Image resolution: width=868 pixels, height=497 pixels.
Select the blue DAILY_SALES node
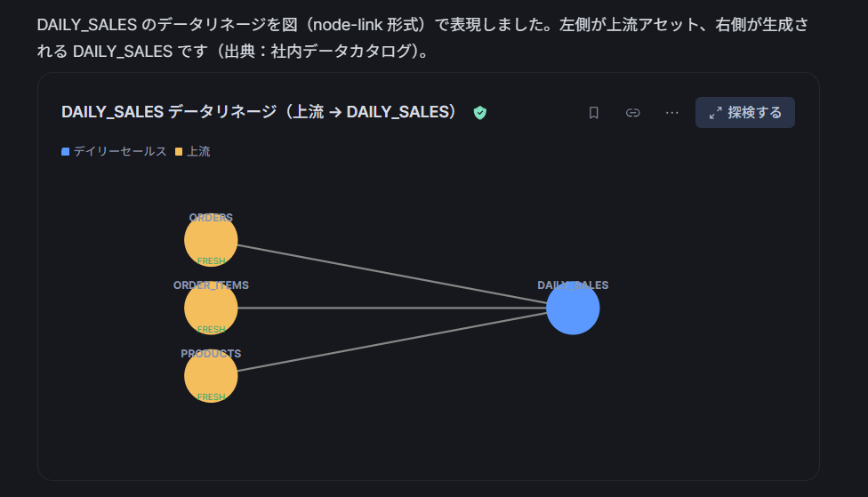click(573, 309)
